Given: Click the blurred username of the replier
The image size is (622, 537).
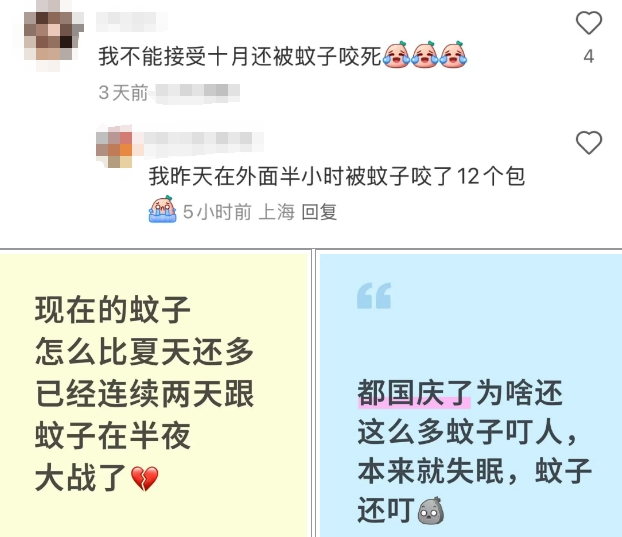Looking at the screenshot, I should 200,139.
